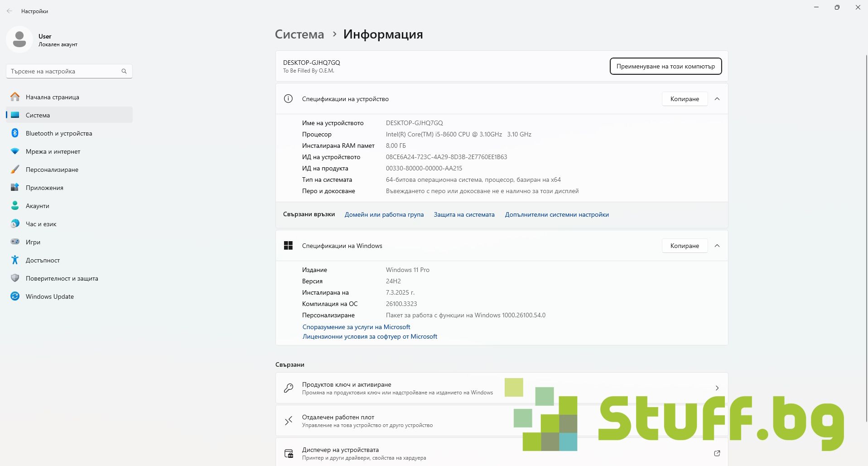Maximize or restore the Настройки window
868x466 pixels.
pyautogui.click(x=837, y=7)
